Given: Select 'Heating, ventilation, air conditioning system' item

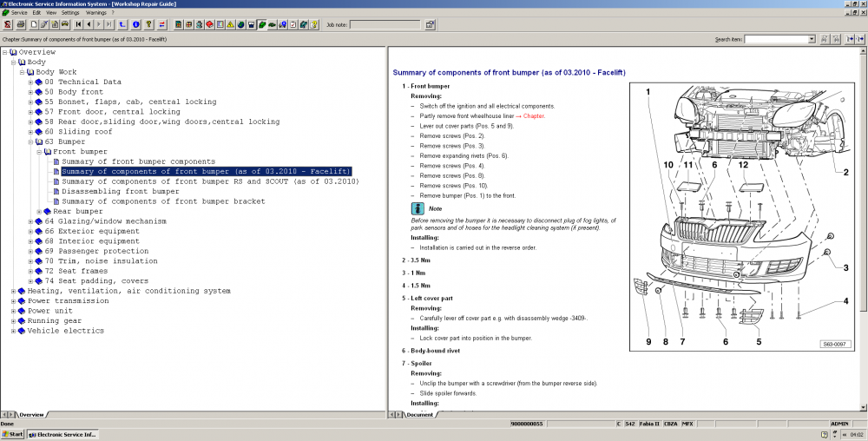Looking at the screenshot, I should pos(129,291).
